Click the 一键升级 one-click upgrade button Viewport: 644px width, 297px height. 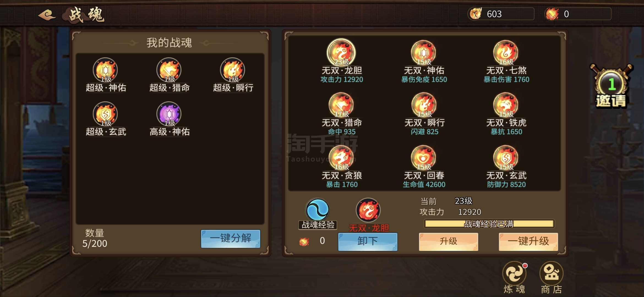(528, 241)
